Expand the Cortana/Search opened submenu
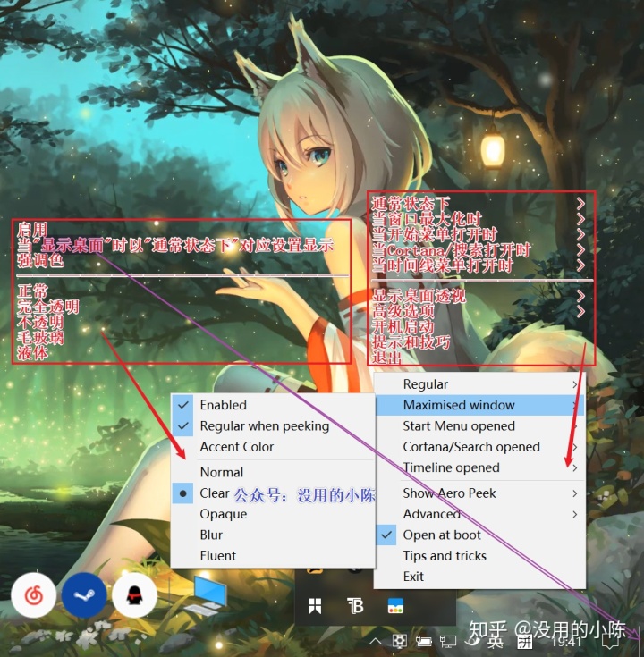 coord(479,447)
